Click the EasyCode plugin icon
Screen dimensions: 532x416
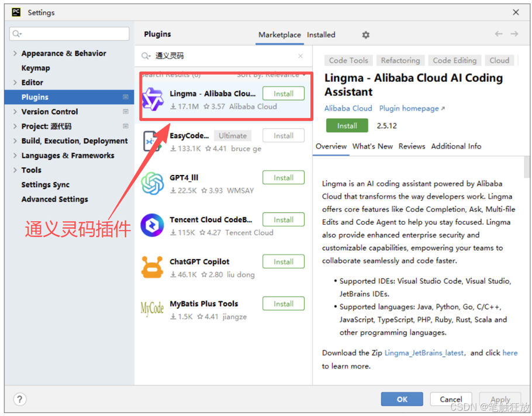coord(152,141)
